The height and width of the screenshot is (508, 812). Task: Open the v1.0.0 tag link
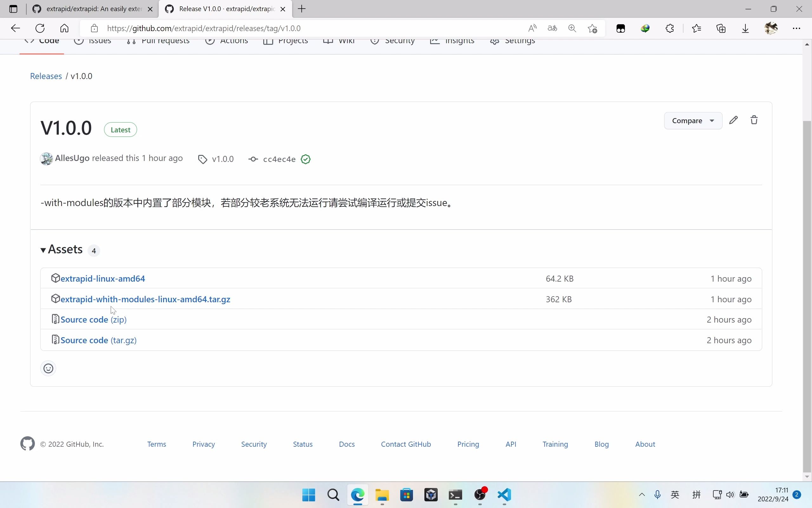tap(223, 159)
